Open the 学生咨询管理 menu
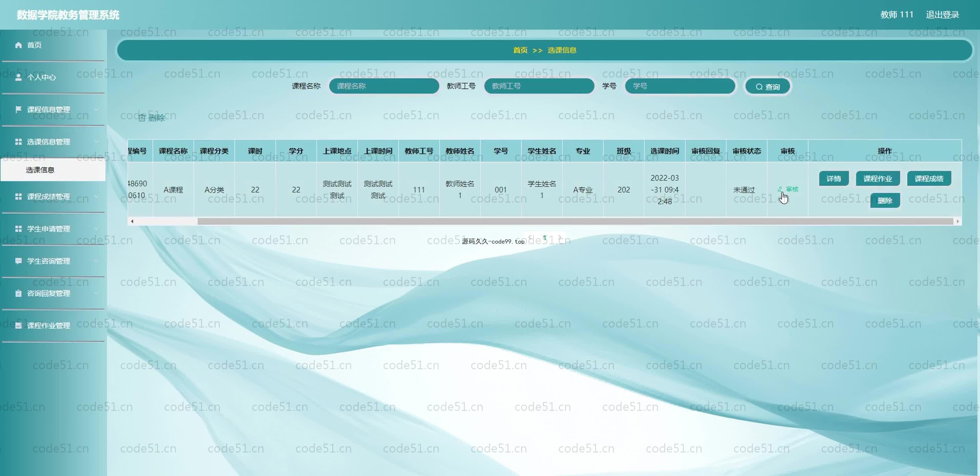The height and width of the screenshot is (476, 980). tap(53, 261)
